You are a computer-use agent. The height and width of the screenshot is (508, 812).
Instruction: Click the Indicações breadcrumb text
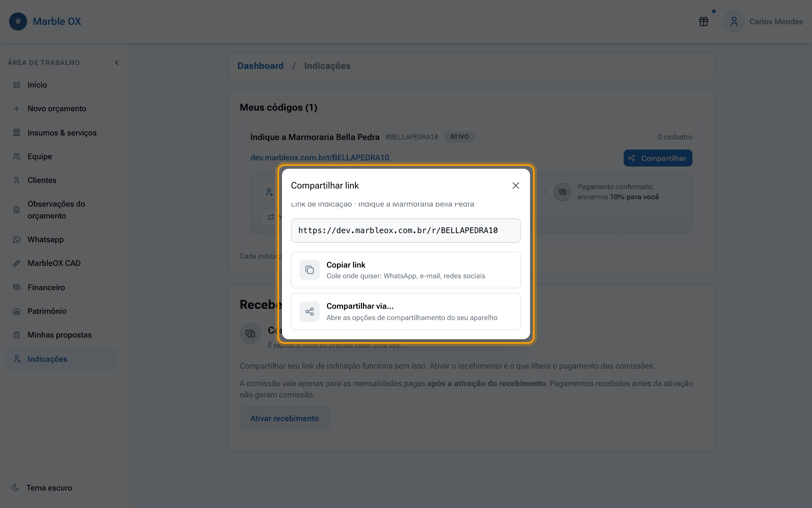pyautogui.click(x=327, y=66)
